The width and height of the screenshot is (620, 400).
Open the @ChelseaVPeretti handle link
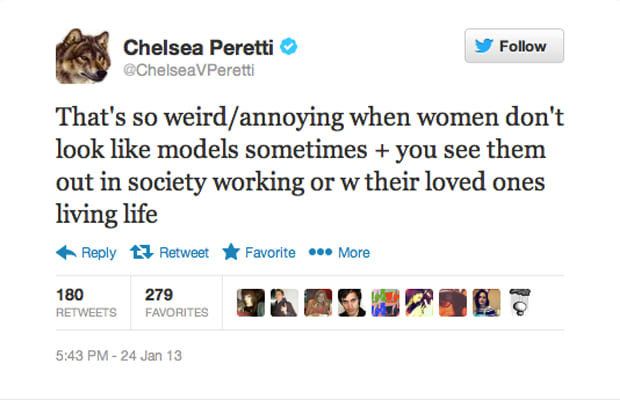pos(189,70)
